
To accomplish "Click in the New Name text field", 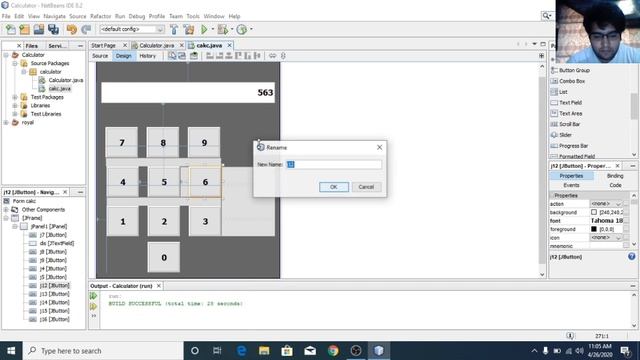I will point(333,164).
